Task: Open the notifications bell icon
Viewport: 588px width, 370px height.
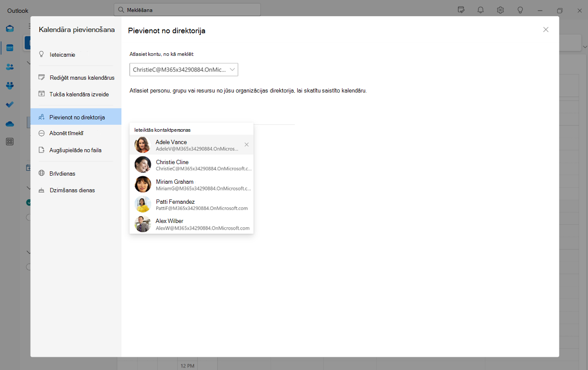Action: pyautogui.click(x=481, y=10)
